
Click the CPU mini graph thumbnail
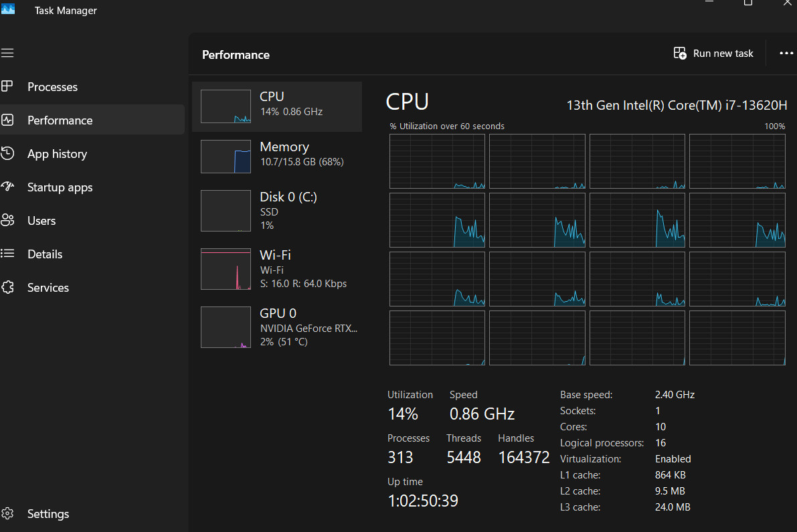pos(226,106)
